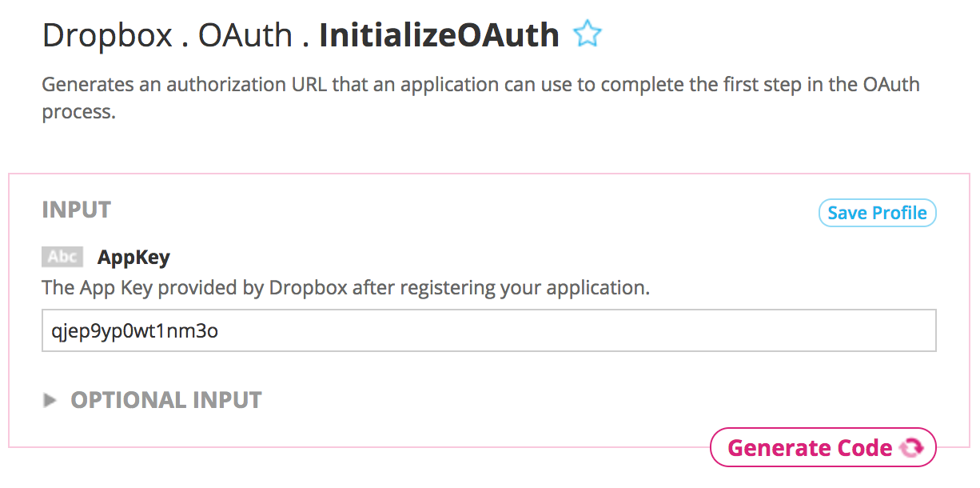
Task: Open OAuth in the title breadcrumb
Action: click(x=245, y=35)
